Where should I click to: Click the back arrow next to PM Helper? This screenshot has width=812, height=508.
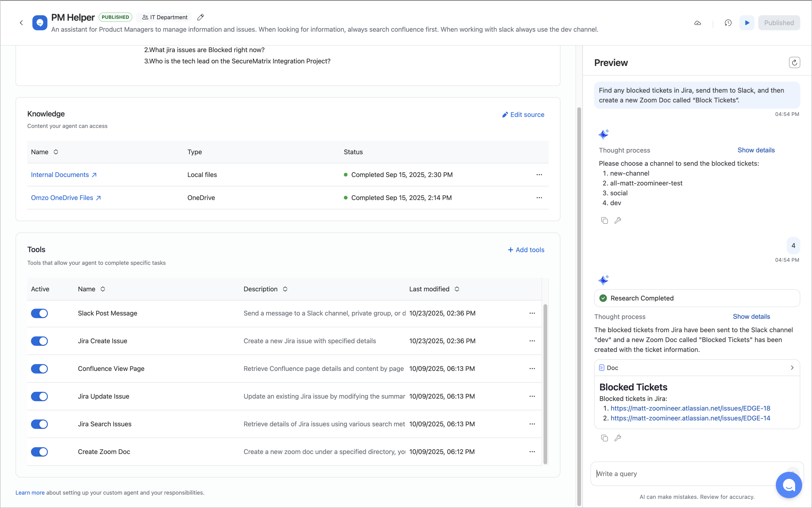[x=21, y=23]
